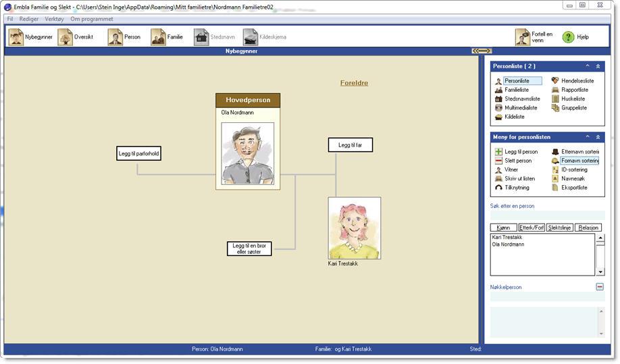The width and height of the screenshot is (620, 364).
Task: Choose Slett person in the menu
Action: pyautogui.click(x=518, y=161)
